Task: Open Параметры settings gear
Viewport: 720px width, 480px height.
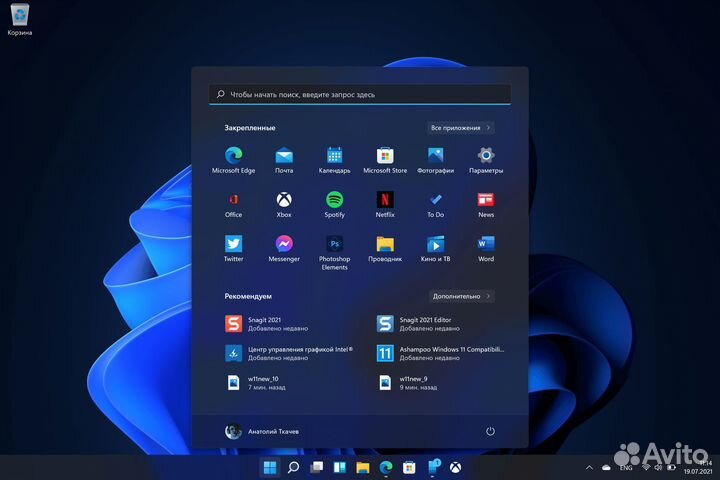Action: (x=486, y=160)
